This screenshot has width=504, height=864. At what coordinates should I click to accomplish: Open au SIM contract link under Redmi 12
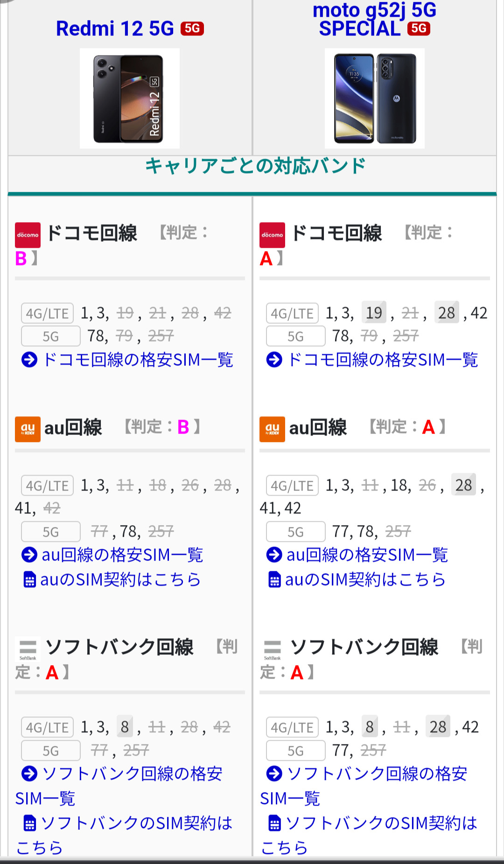click(x=120, y=580)
